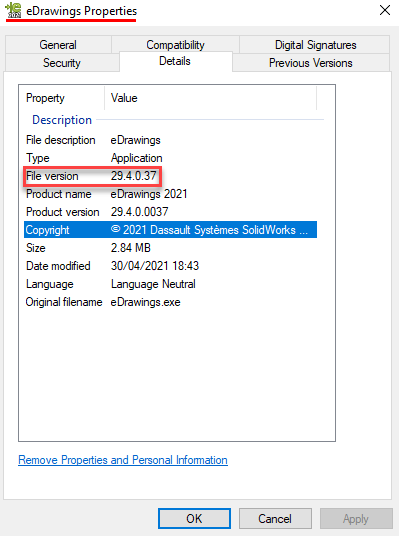Select the Original filename row

(170, 302)
